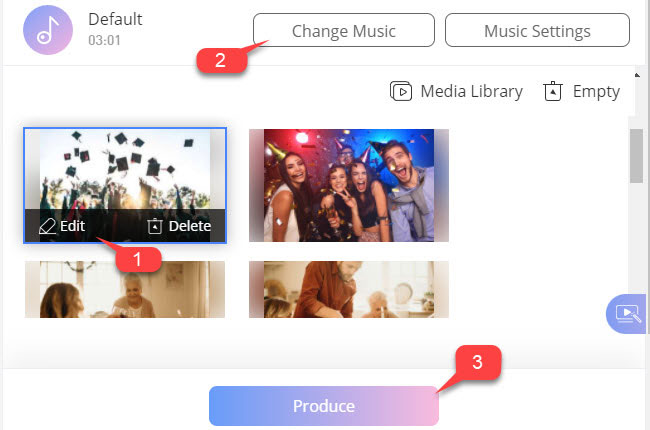
Task: Open the floating preview screen icon
Action: pos(628,314)
